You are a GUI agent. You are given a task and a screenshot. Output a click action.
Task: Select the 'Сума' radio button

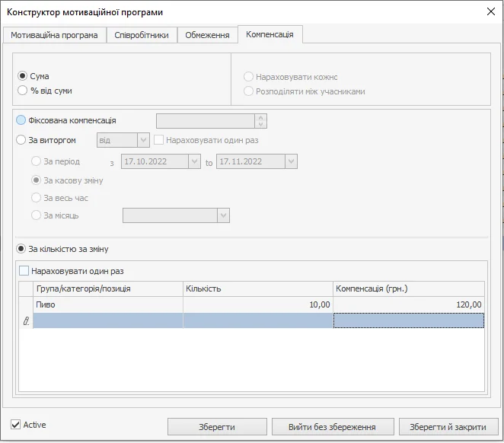click(22, 76)
